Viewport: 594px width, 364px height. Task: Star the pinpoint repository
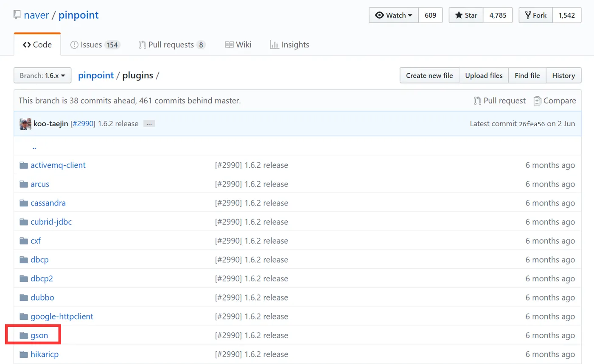tap(466, 15)
